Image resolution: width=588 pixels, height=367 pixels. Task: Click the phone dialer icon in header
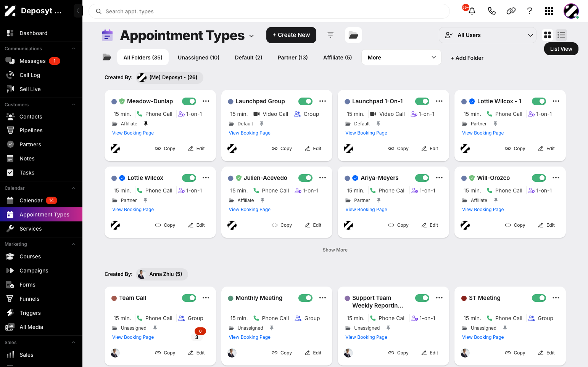point(491,11)
